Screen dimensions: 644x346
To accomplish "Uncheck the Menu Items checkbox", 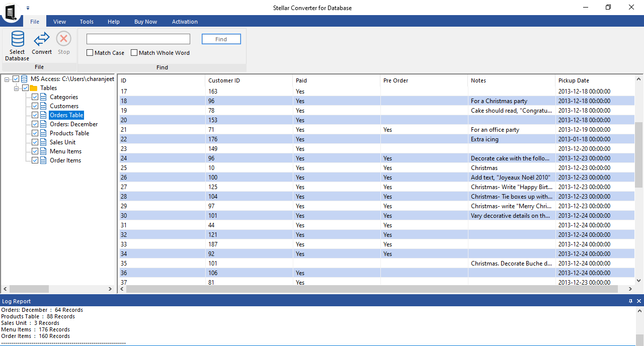I will coord(35,151).
